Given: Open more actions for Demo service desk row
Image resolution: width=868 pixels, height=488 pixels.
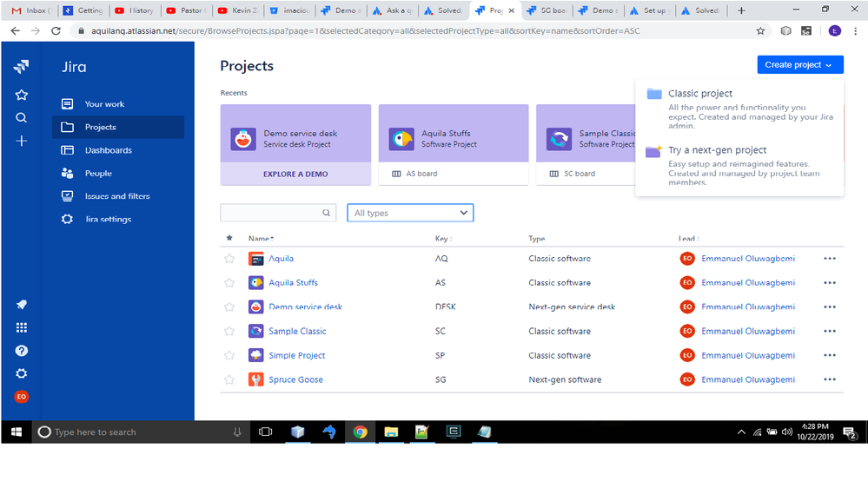Looking at the screenshot, I should coord(829,307).
